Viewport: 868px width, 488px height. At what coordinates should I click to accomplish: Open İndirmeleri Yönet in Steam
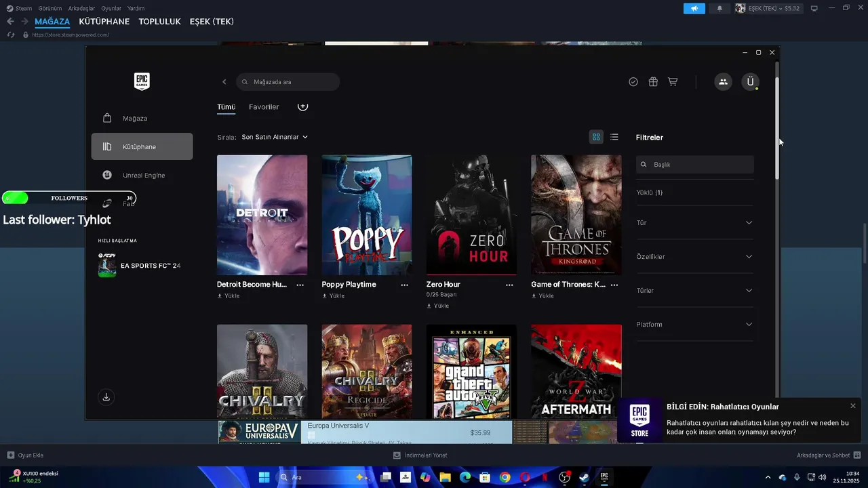[x=420, y=455]
